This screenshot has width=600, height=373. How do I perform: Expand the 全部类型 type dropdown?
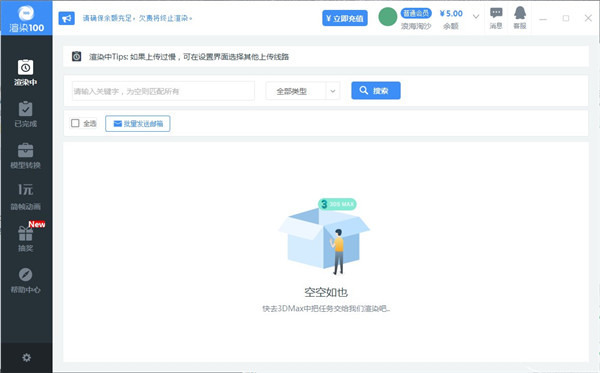[303, 91]
